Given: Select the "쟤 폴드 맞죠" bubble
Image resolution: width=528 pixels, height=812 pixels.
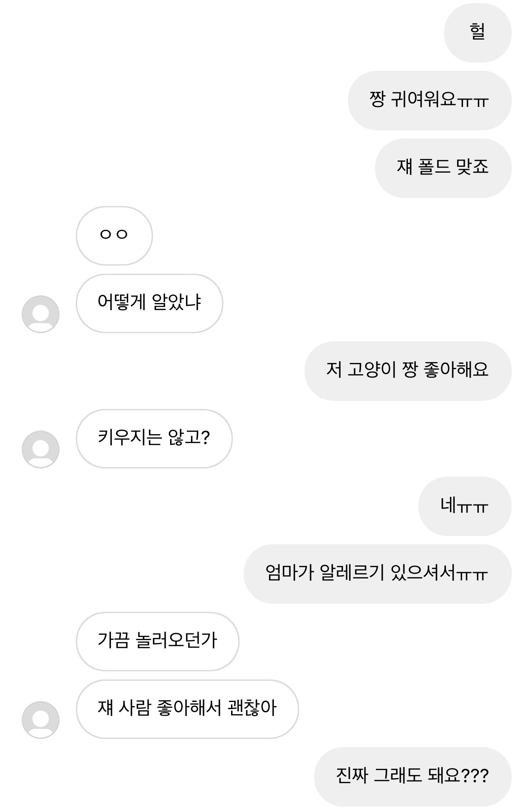Looking at the screenshot, I should (443, 168).
